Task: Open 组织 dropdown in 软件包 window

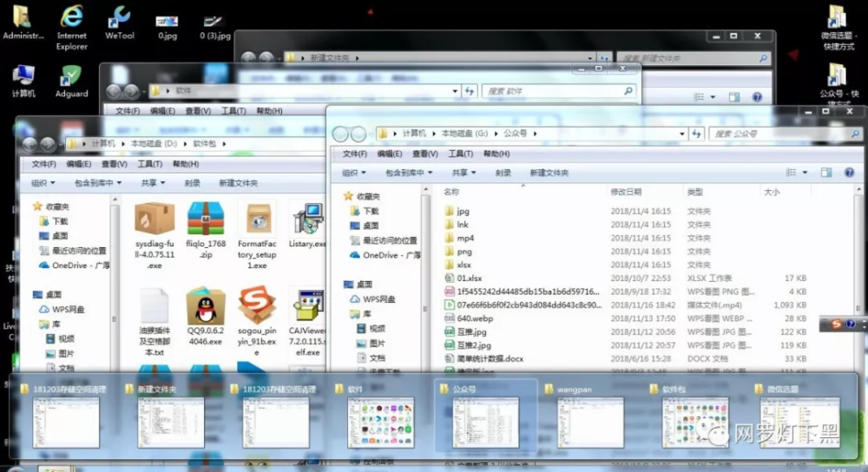Action: 43,182
